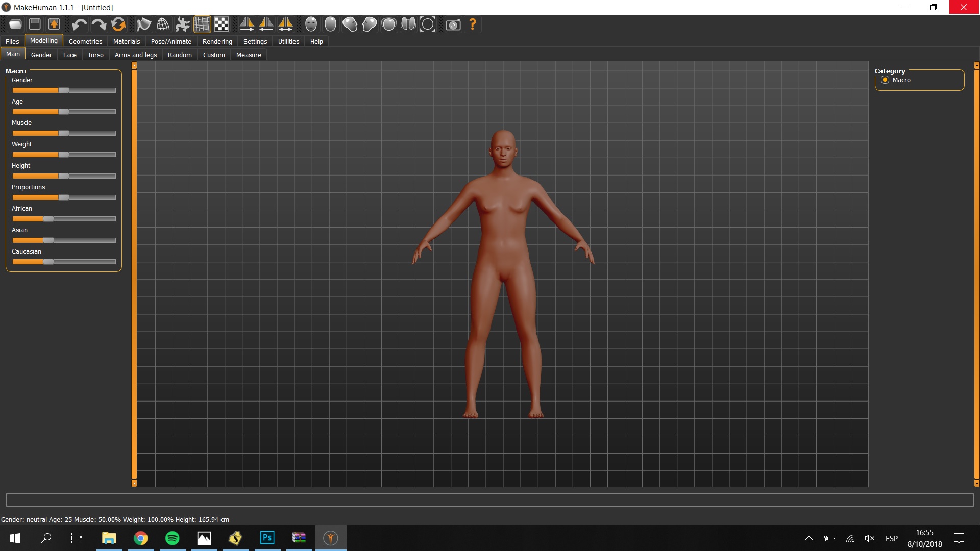Image resolution: width=980 pixels, height=551 pixels.
Task: Switch to the Face sub-tab
Action: [x=70, y=55]
